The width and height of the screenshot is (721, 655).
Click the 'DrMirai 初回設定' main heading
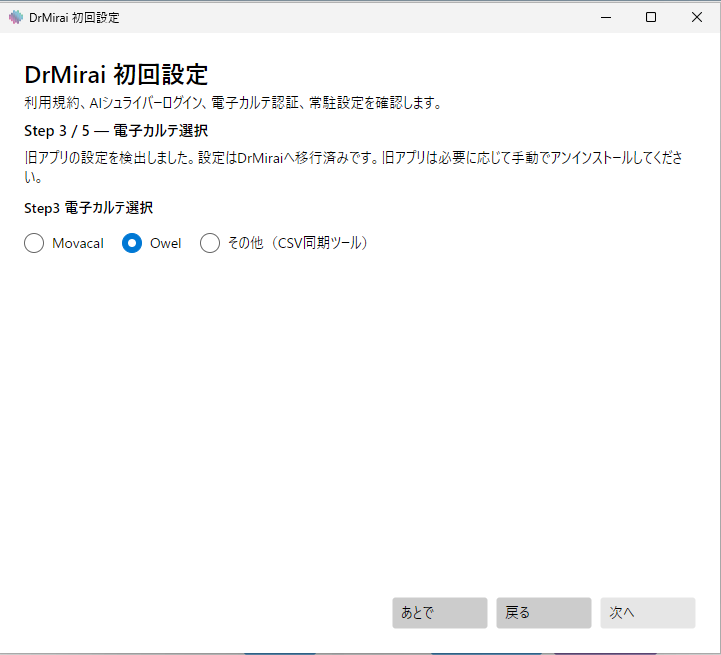coord(116,75)
